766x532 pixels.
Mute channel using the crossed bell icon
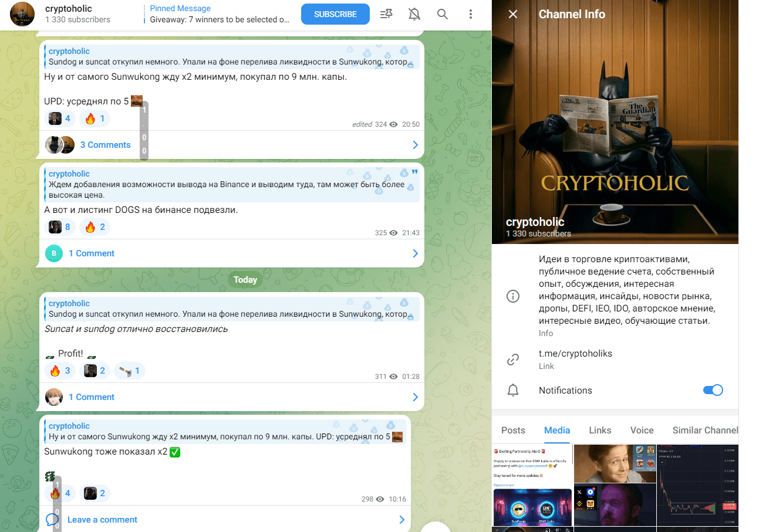pos(414,14)
